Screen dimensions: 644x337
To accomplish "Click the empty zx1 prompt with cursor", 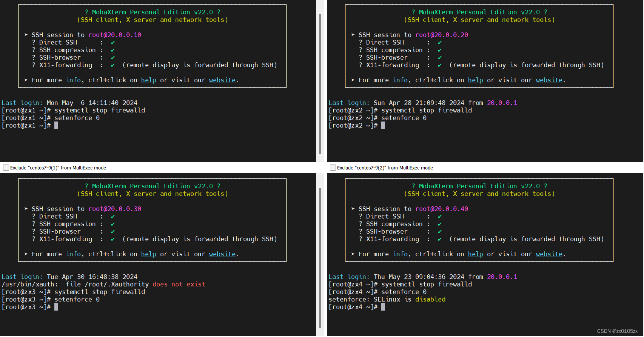I will pyautogui.click(x=30, y=126).
